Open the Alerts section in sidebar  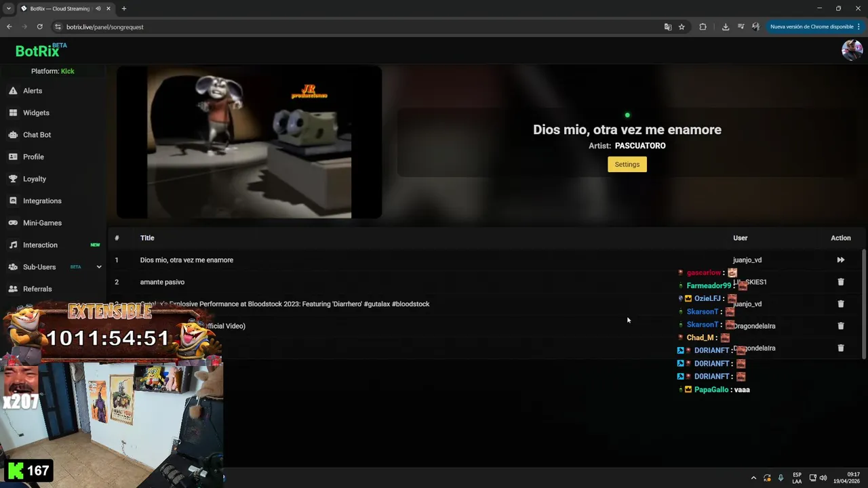coord(33,91)
